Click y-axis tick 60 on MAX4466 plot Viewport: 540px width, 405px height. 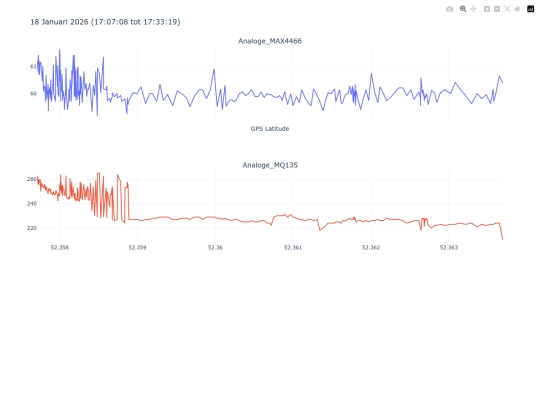(x=33, y=93)
